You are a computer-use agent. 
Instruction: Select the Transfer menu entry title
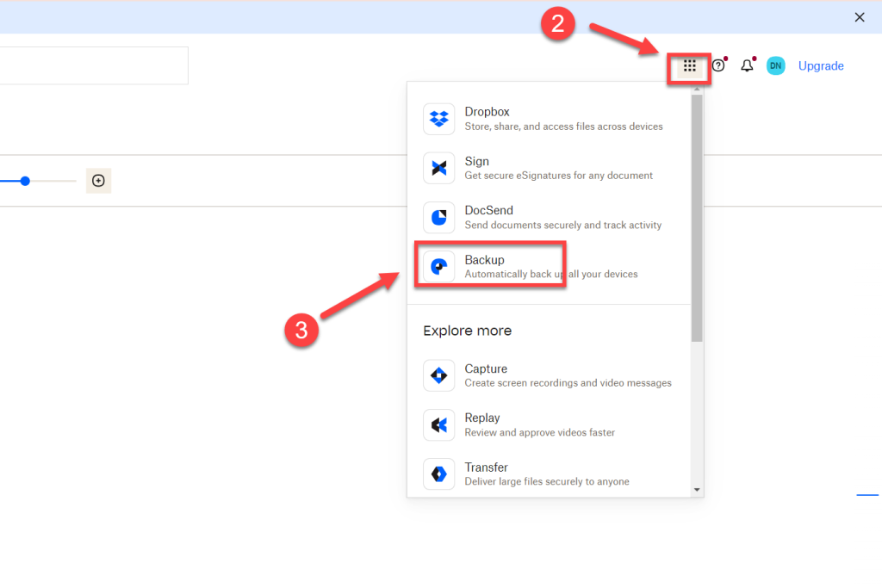point(486,467)
